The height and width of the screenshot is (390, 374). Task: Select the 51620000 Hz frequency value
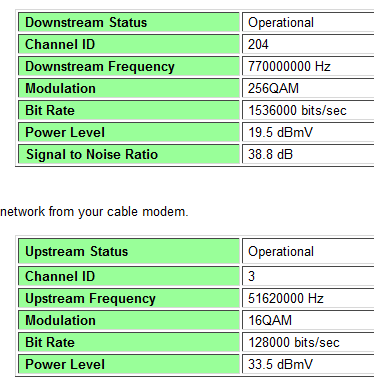[x=286, y=298]
